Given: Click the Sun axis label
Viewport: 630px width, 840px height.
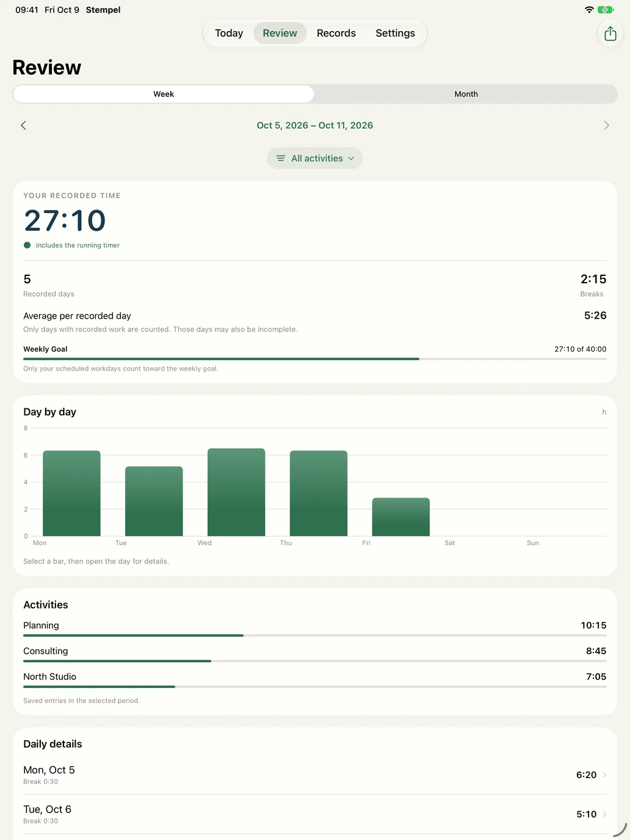Looking at the screenshot, I should [532, 543].
